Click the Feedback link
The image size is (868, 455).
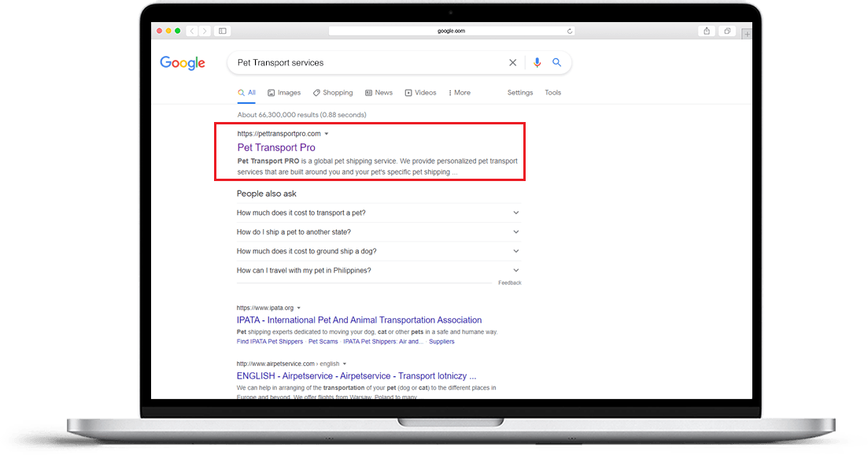tap(510, 283)
